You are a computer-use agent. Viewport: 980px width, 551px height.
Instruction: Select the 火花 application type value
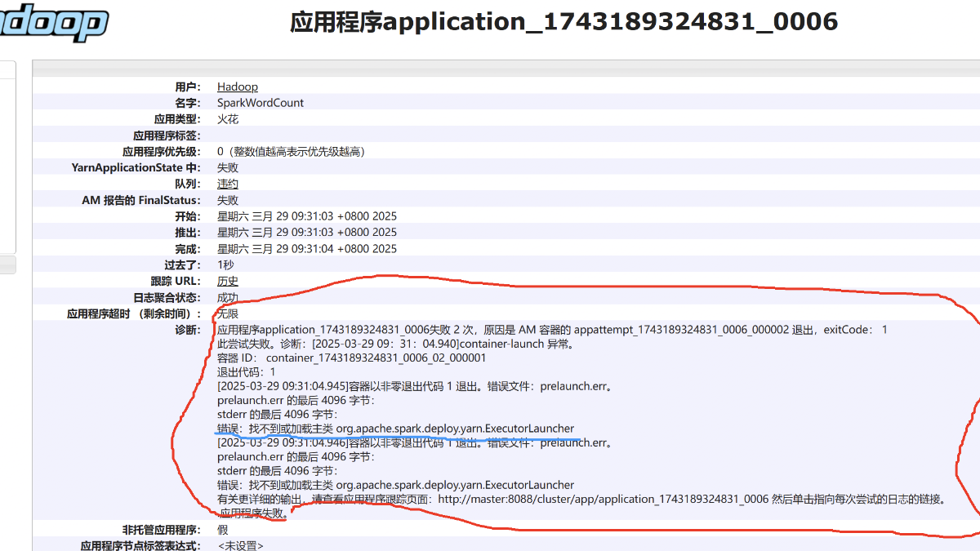[228, 119]
